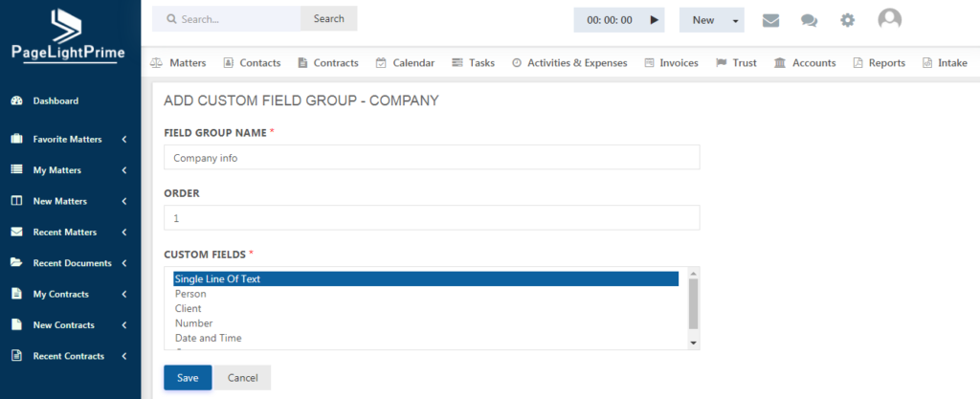This screenshot has width=980, height=399.
Task: Select Date and Time option
Action: click(426, 338)
